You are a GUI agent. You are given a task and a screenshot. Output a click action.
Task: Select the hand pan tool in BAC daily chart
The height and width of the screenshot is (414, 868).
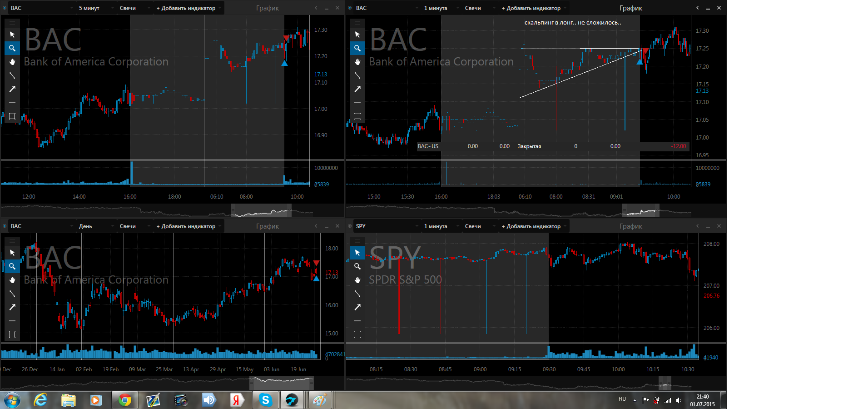12,280
